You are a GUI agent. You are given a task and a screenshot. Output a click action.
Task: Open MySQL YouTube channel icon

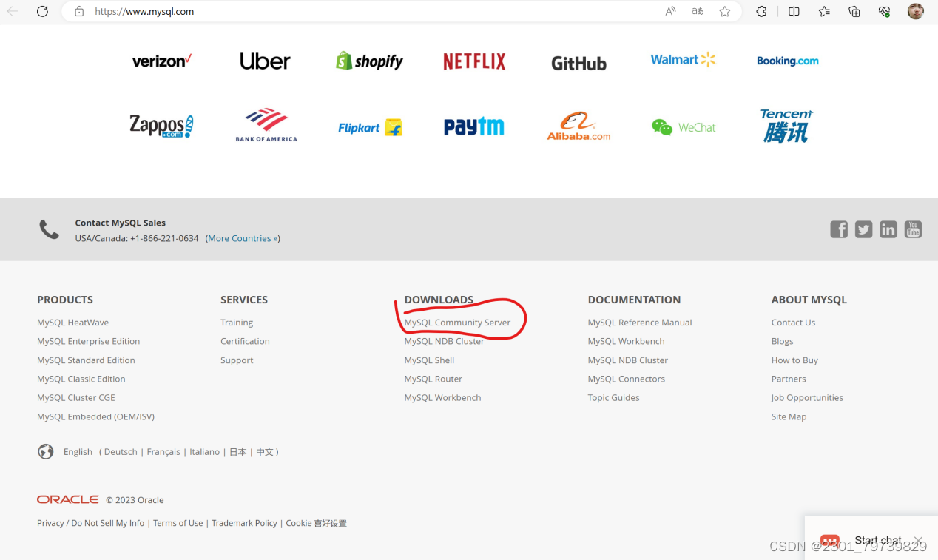914,229
